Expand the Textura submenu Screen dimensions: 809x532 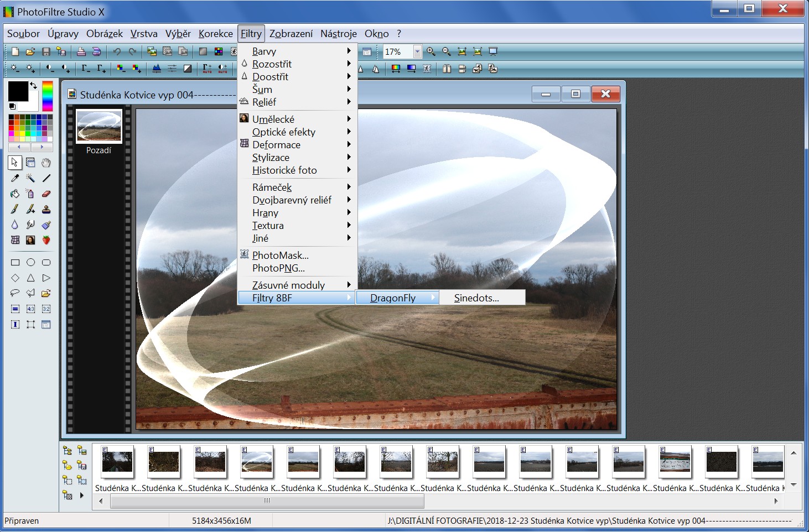[298, 225]
